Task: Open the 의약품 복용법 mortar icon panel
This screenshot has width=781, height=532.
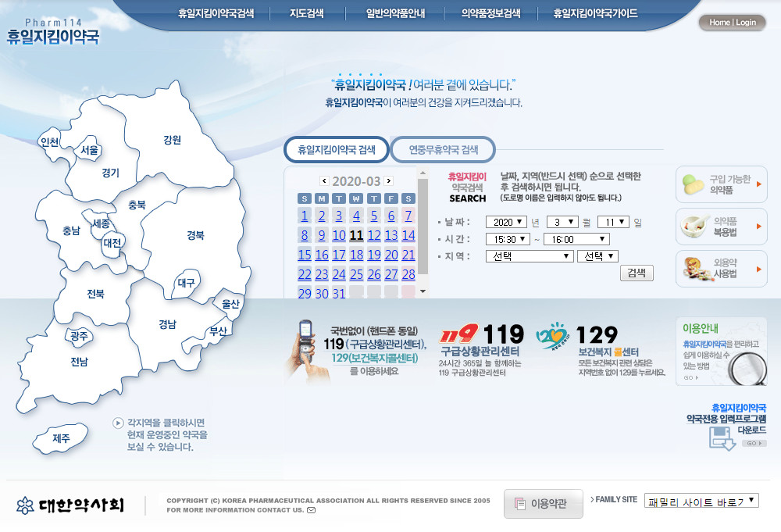Action: coord(721,227)
